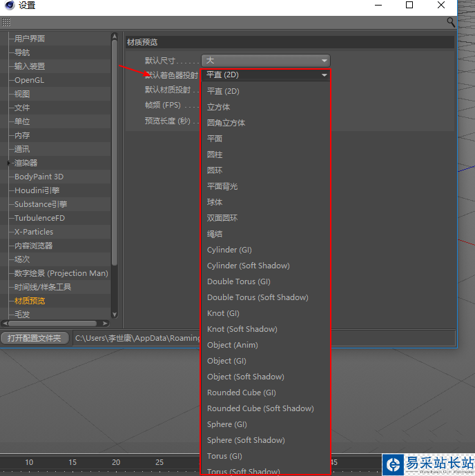
Task: Expand the 渲染器 tree node arrow
Action: (8, 163)
